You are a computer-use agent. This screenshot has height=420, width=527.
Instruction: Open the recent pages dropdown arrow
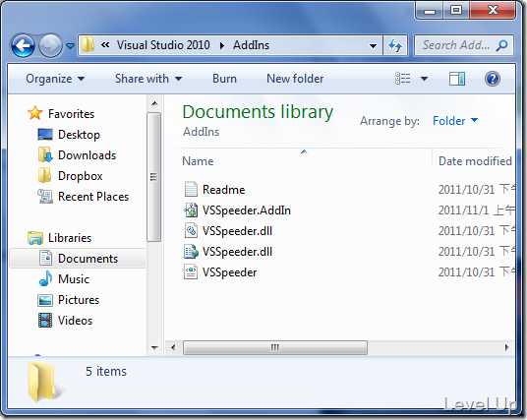[70, 45]
